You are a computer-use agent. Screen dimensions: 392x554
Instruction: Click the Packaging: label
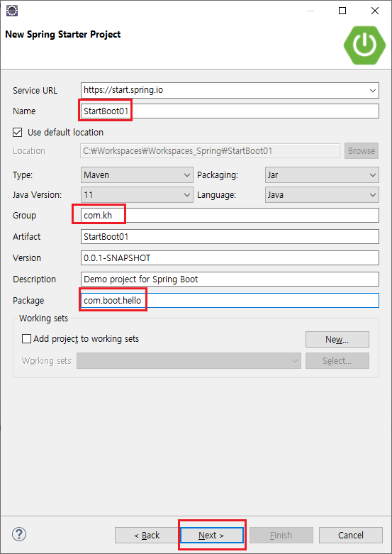pos(218,175)
